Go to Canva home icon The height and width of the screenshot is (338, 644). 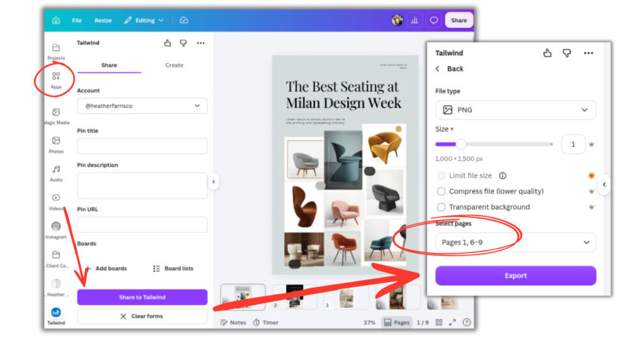[x=56, y=21]
